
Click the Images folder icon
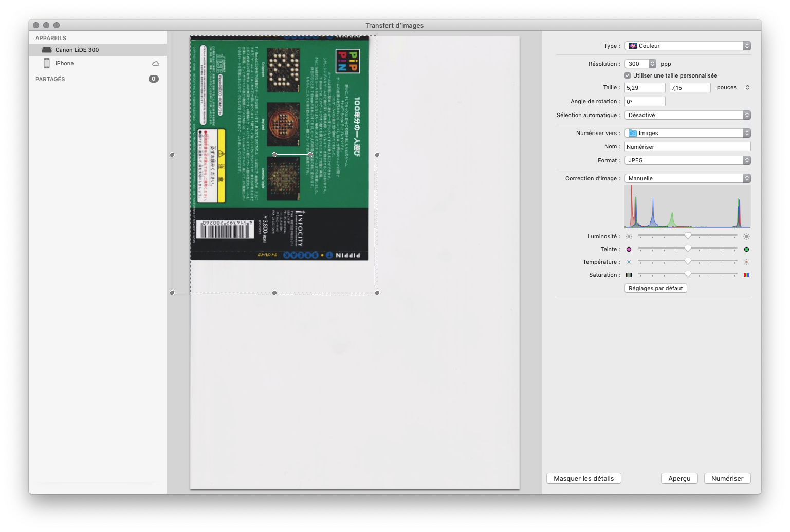coord(633,133)
